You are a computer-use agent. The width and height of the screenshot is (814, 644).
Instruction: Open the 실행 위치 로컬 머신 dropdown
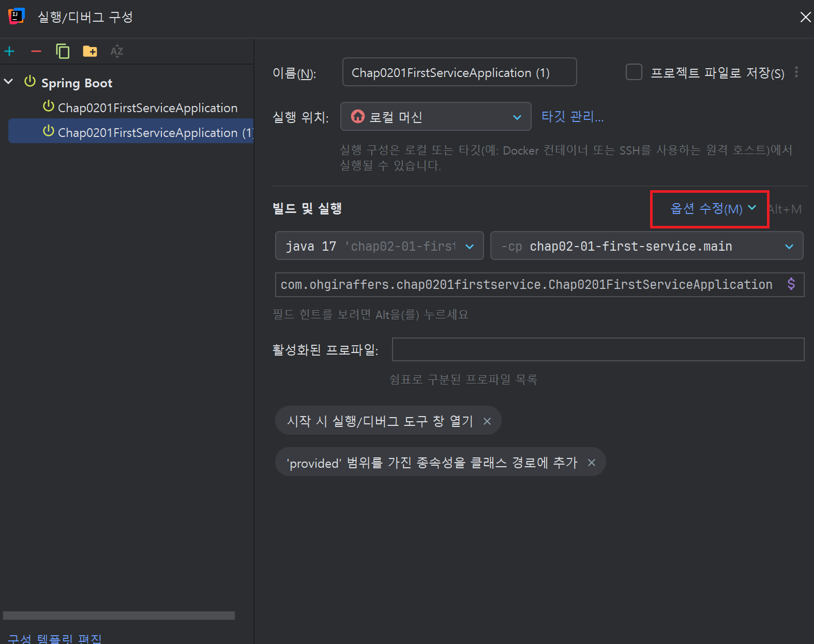pyautogui.click(x=435, y=116)
